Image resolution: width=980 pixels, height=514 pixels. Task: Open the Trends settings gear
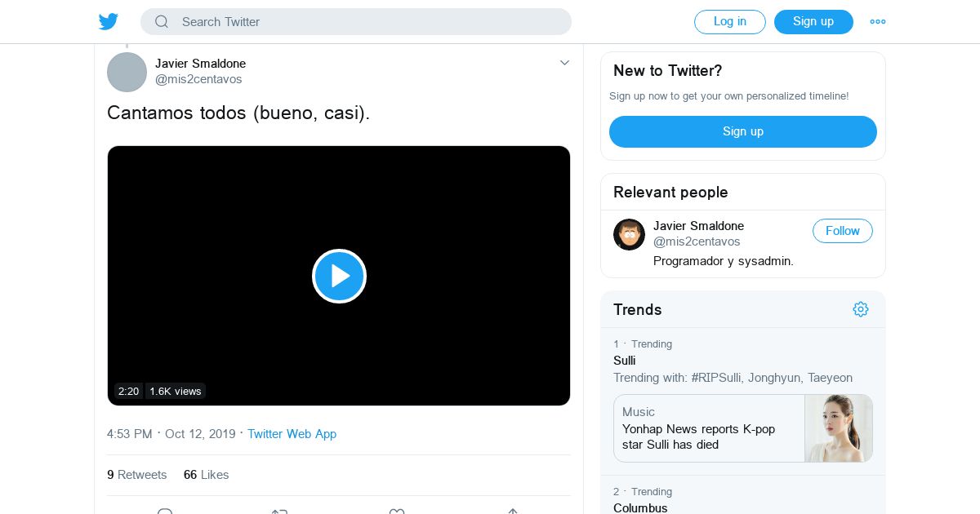pyautogui.click(x=860, y=309)
